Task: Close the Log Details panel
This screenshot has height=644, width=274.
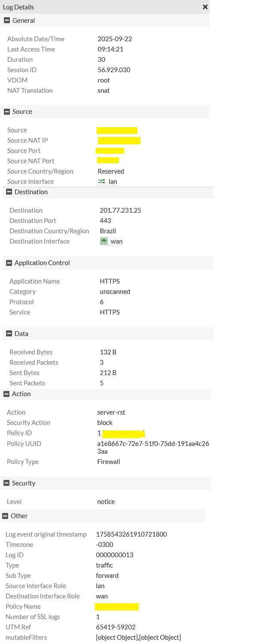Action: pos(205,7)
